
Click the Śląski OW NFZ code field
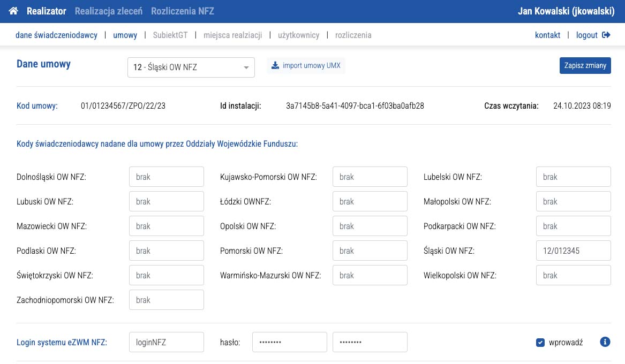(573, 251)
